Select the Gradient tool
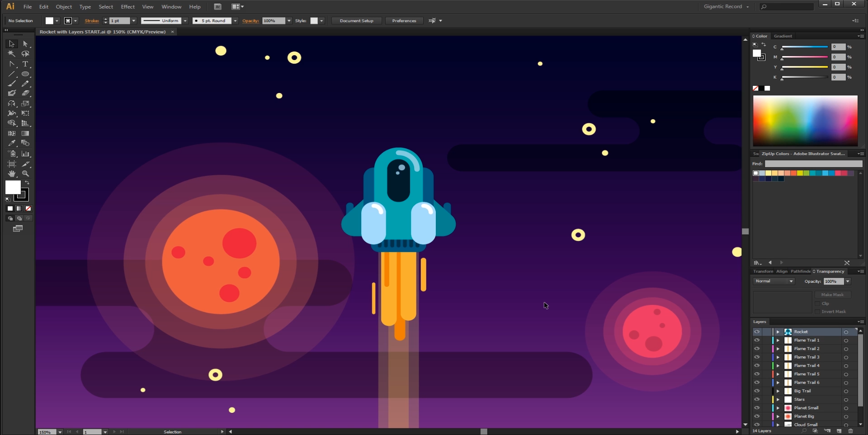The image size is (868, 435). (x=25, y=133)
